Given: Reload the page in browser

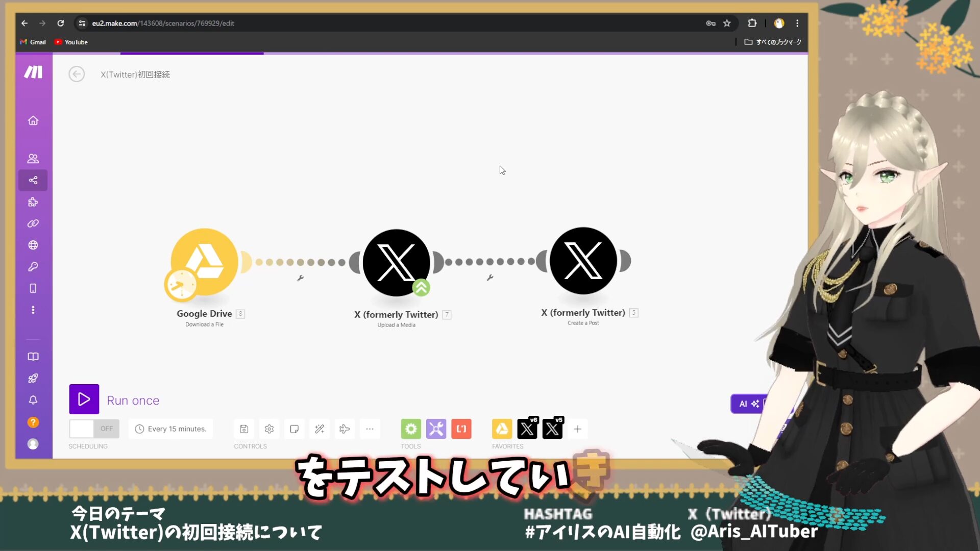Looking at the screenshot, I should click(x=61, y=23).
